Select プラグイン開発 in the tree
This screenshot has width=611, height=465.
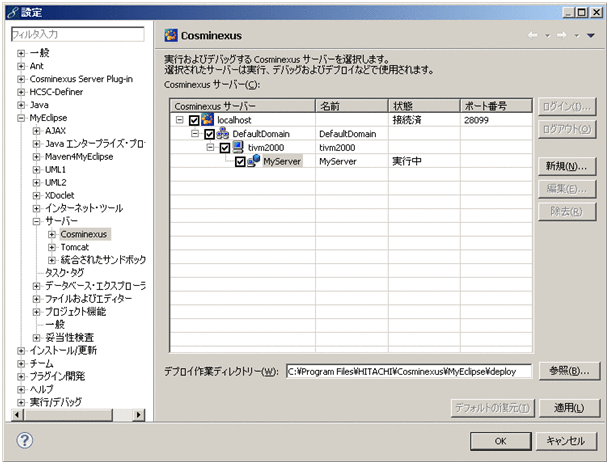57,376
